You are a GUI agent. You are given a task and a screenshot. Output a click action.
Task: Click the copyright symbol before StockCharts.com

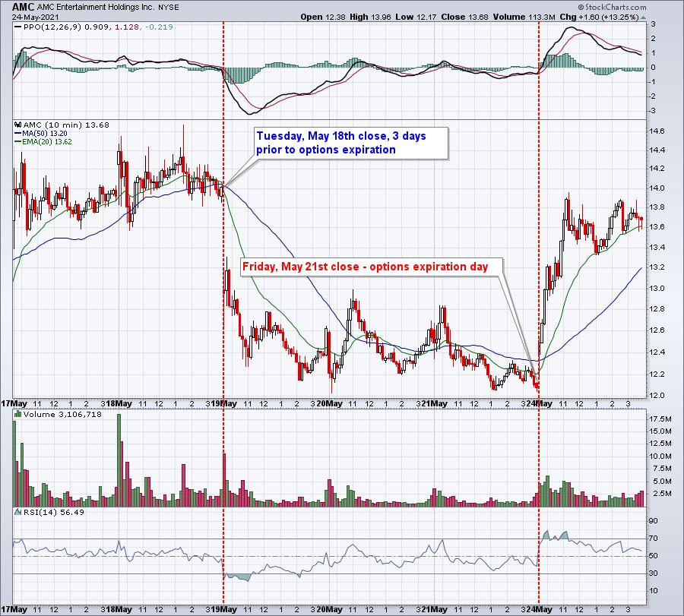[x=581, y=7]
